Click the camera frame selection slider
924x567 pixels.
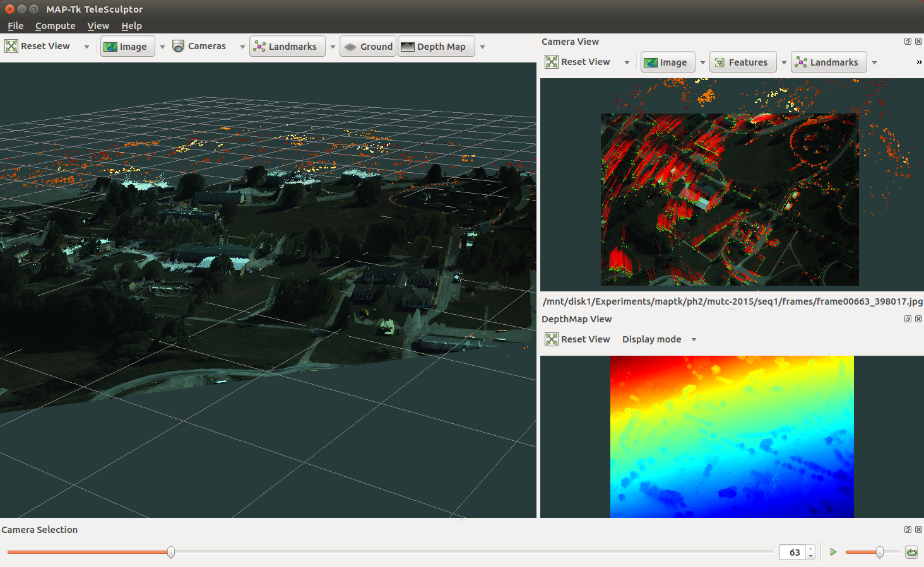coord(390,552)
